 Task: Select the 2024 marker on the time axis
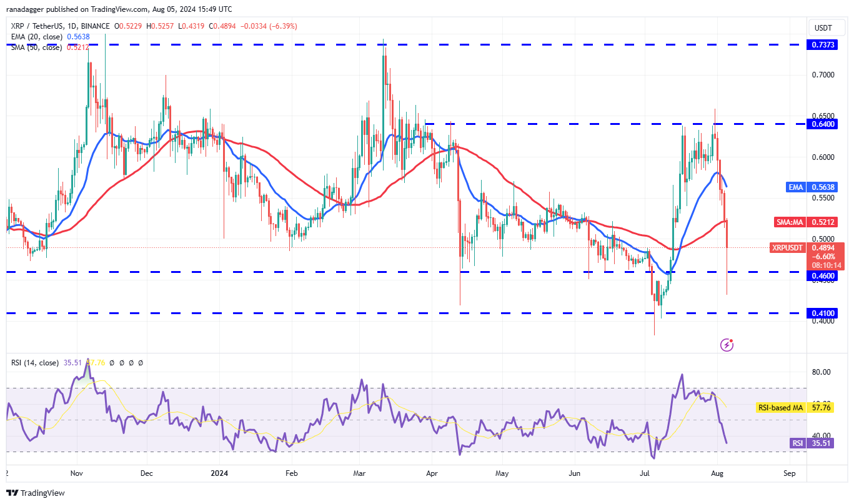tap(221, 473)
